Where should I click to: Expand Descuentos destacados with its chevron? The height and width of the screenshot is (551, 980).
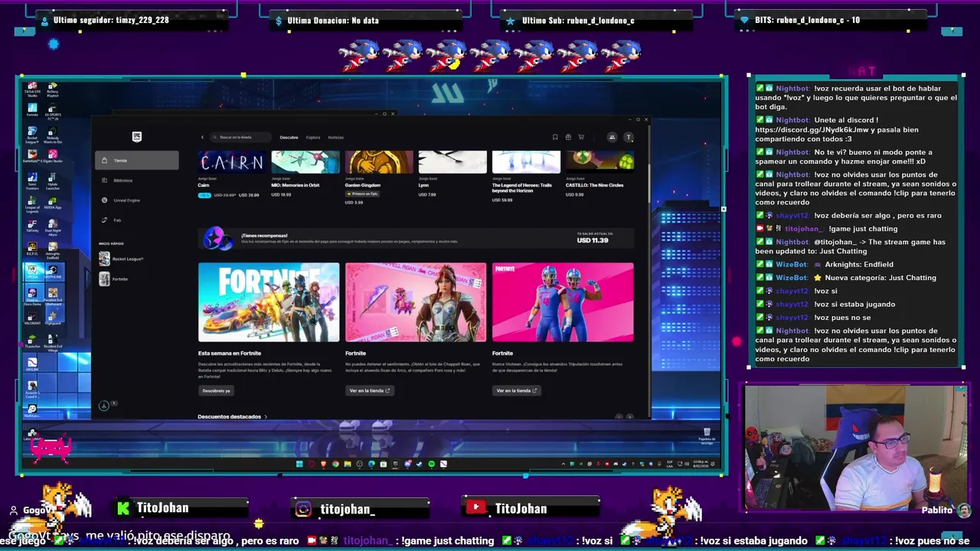tap(266, 416)
